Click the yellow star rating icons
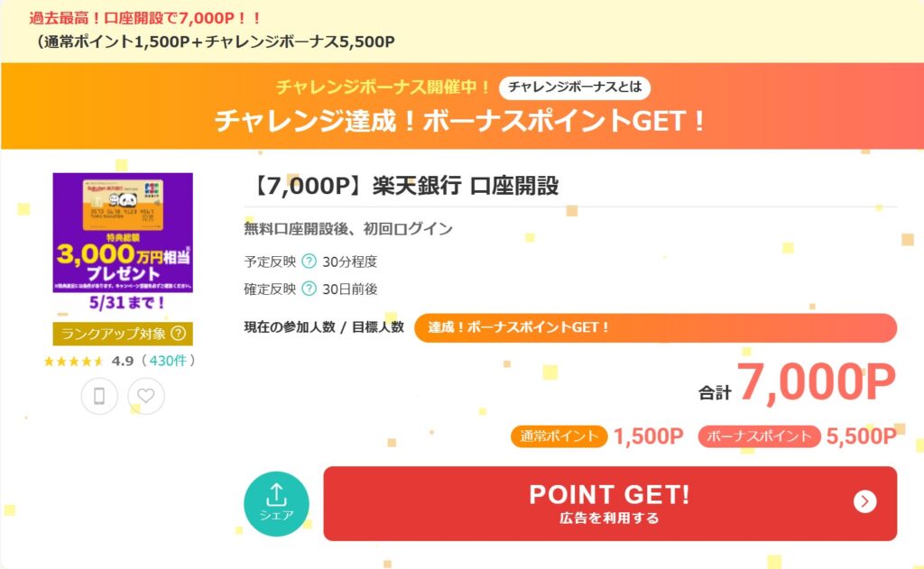This screenshot has height=569, width=924. click(74, 361)
